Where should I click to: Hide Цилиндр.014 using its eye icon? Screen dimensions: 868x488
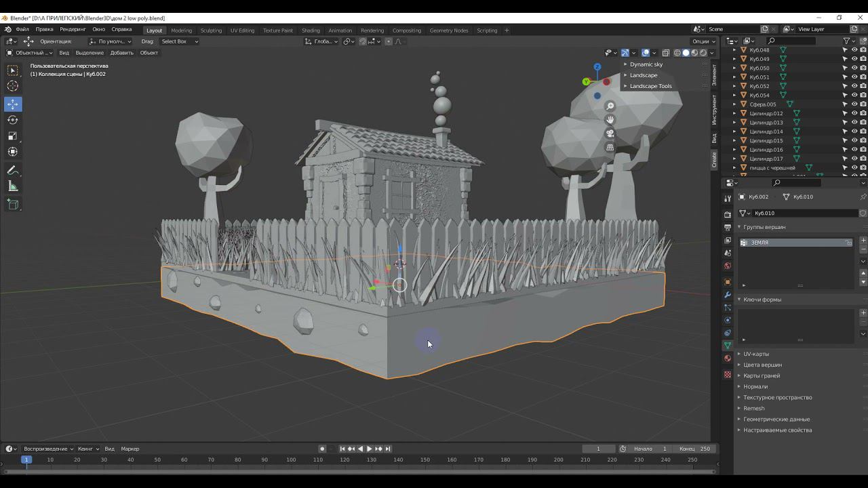pyautogui.click(x=854, y=131)
